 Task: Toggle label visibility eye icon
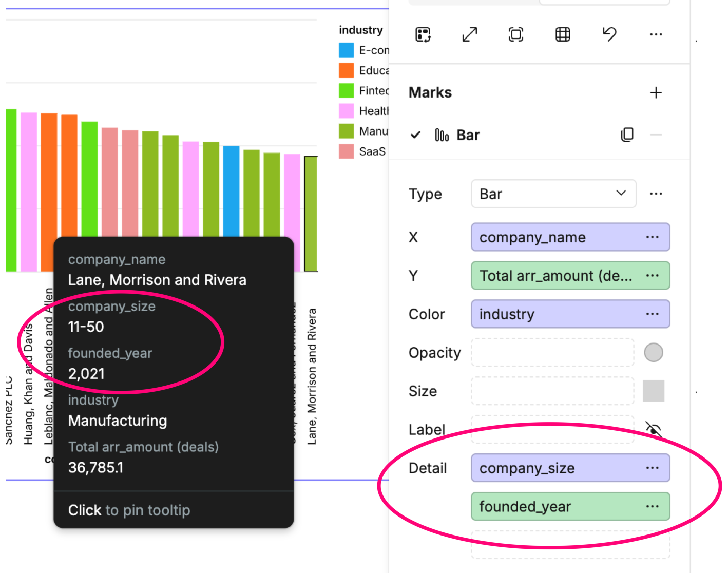[653, 429]
